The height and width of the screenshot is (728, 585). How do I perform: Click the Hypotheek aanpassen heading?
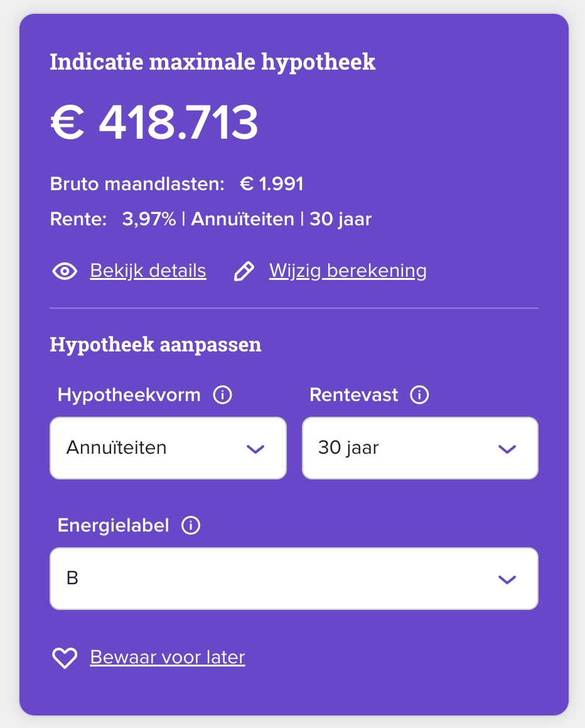(x=156, y=345)
